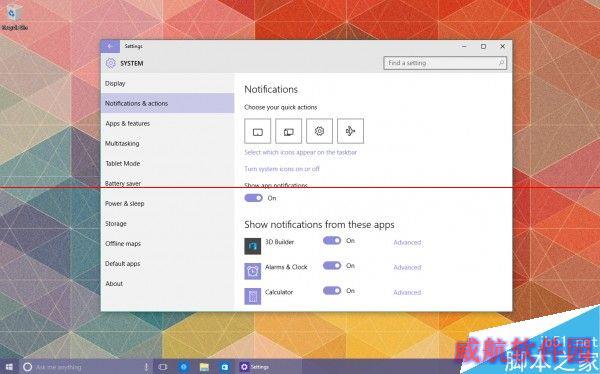Viewport: 600px width, 374px height.
Task: Click the Alarms & Clock app icon
Action: [x=253, y=271]
